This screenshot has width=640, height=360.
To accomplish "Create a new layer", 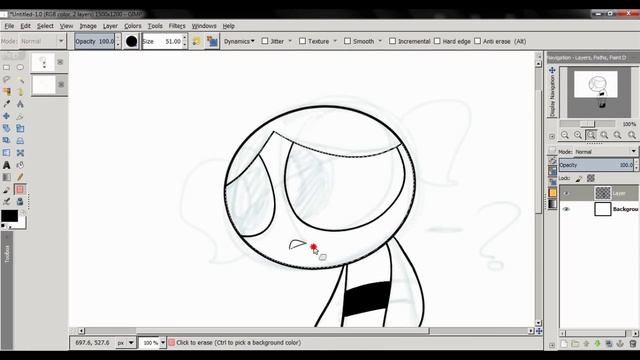I will click(564, 344).
